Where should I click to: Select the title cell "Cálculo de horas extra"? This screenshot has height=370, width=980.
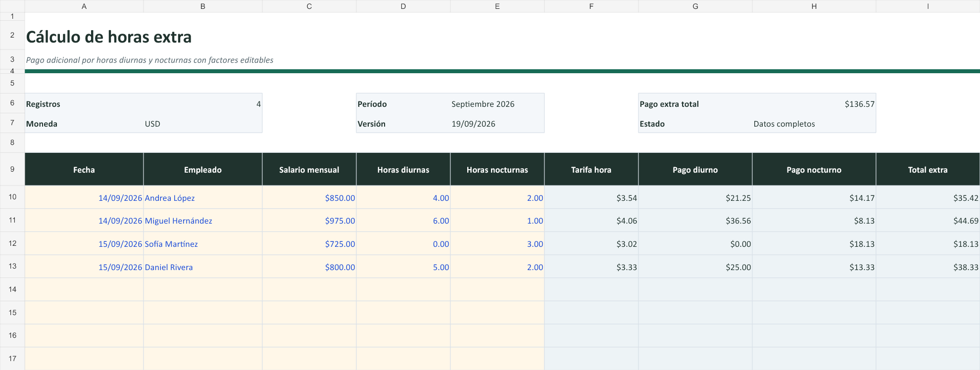pos(109,37)
